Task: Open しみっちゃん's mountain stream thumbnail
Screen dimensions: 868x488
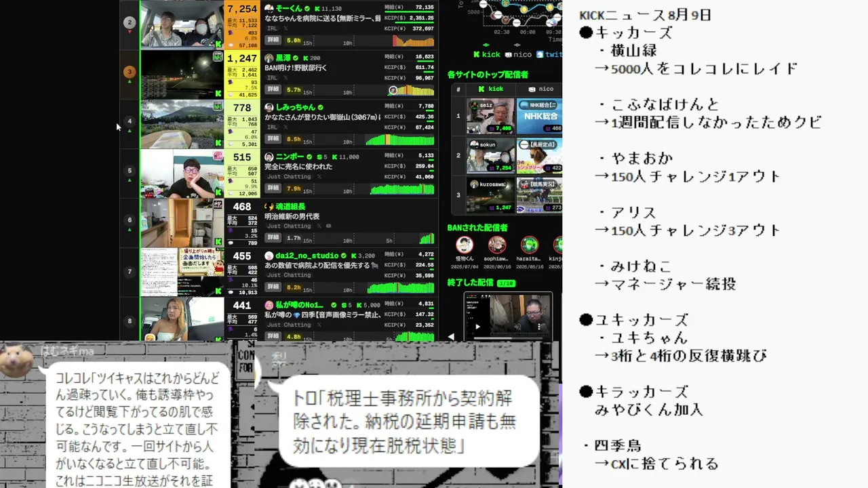Action: (x=182, y=124)
